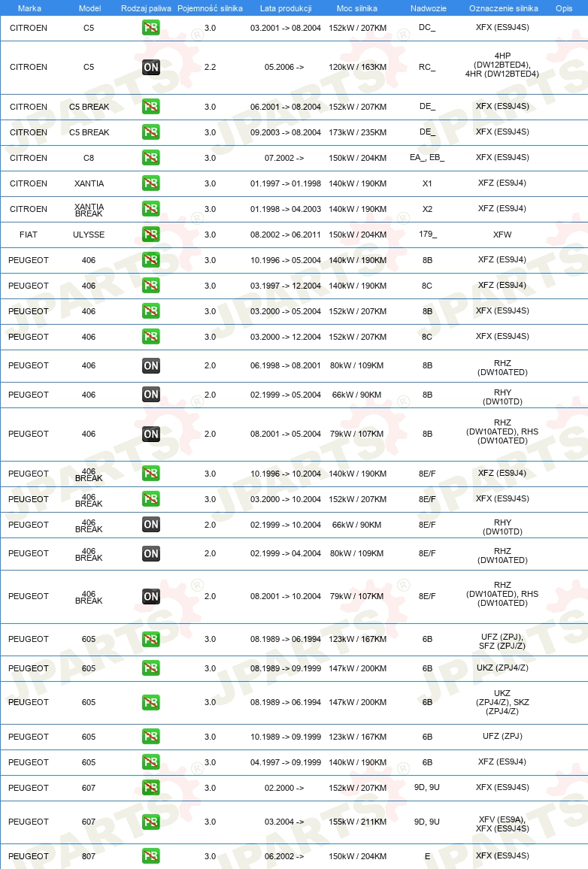Click the petrol icon for Peugeot 406 03.2000 -> 05.2004
The height and width of the screenshot is (869, 588).
pyautogui.click(x=150, y=310)
